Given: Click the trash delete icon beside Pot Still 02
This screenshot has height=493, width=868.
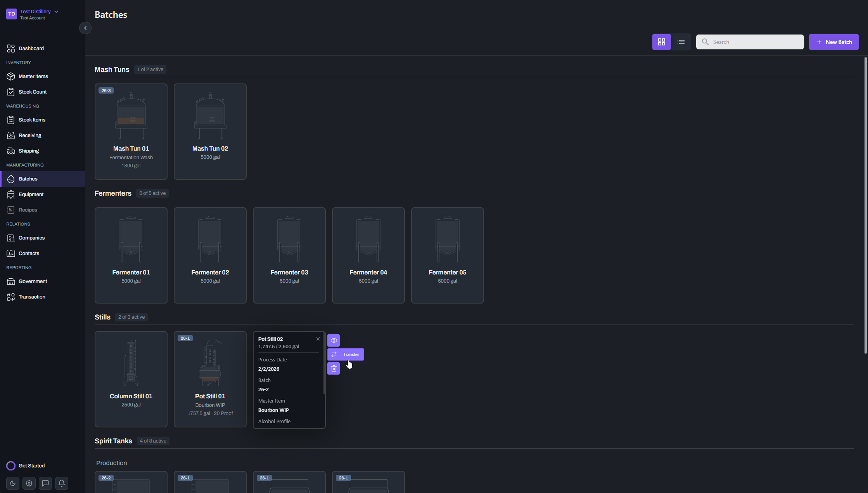Looking at the screenshot, I should [334, 368].
